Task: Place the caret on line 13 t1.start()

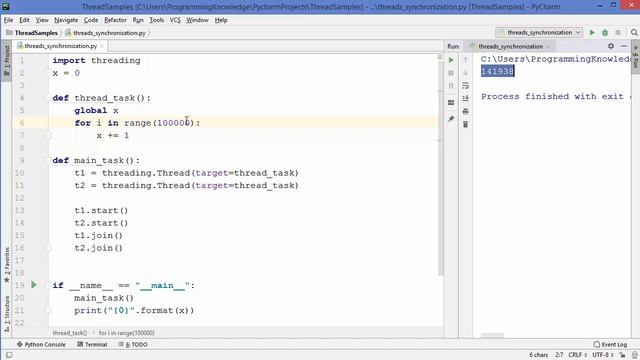Action: (101, 211)
